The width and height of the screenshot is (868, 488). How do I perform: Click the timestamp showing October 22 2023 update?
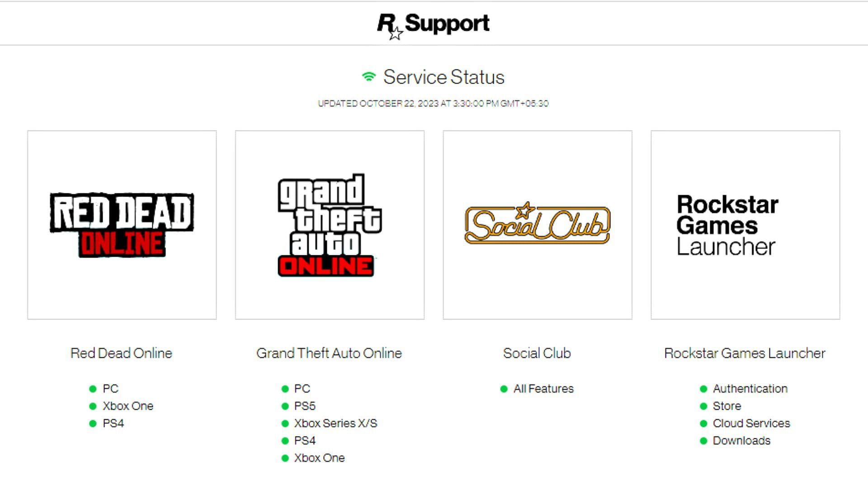pyautogui.click(x=434, y=103)
